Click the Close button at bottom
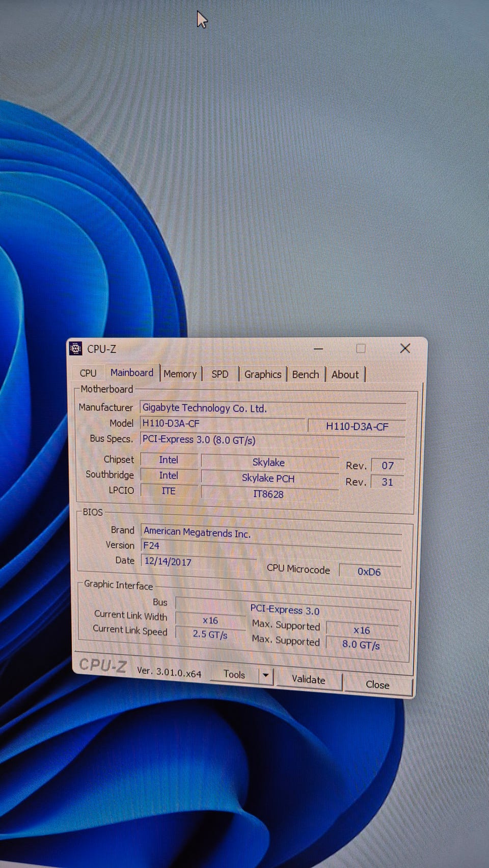This screenshot has width=489, height=868. (377, 685)
